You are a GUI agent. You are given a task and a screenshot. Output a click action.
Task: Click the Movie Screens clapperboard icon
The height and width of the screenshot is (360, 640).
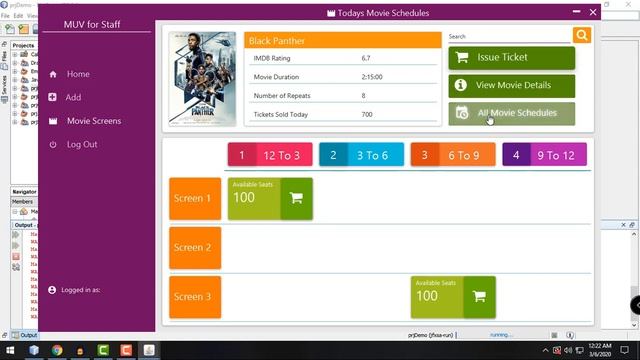[x=53, y=121]
